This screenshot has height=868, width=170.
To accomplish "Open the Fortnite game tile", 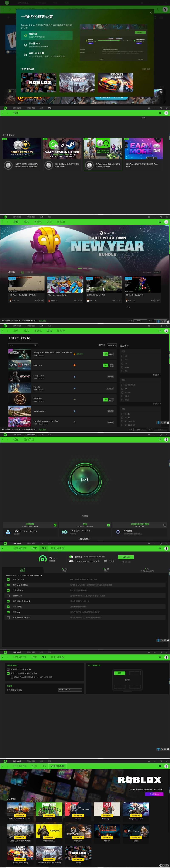I will coord(49,811).
